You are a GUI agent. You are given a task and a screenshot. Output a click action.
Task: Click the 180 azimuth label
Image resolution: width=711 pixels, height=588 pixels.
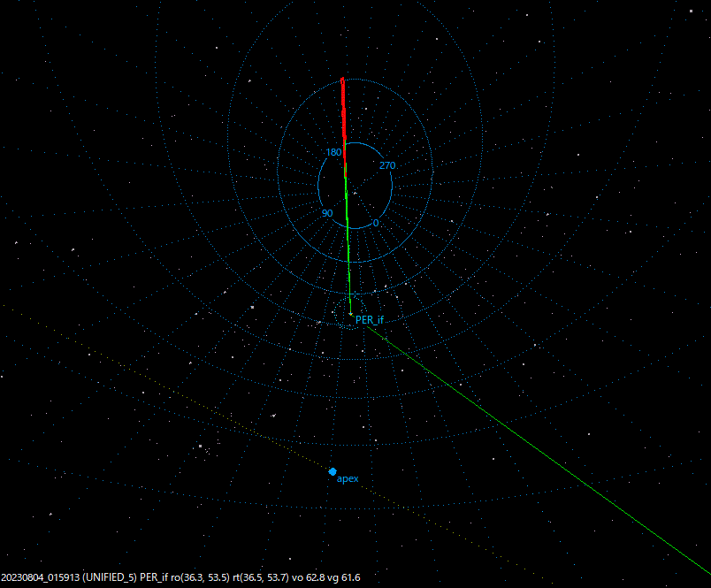334,152
